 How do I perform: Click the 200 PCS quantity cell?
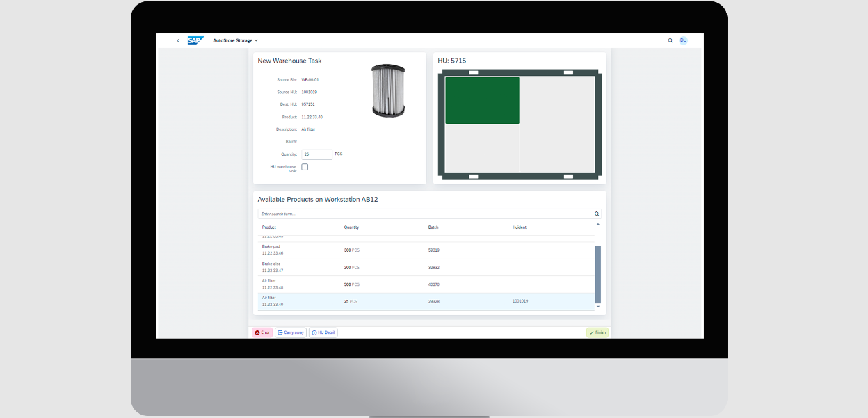(x=352, y=268)
